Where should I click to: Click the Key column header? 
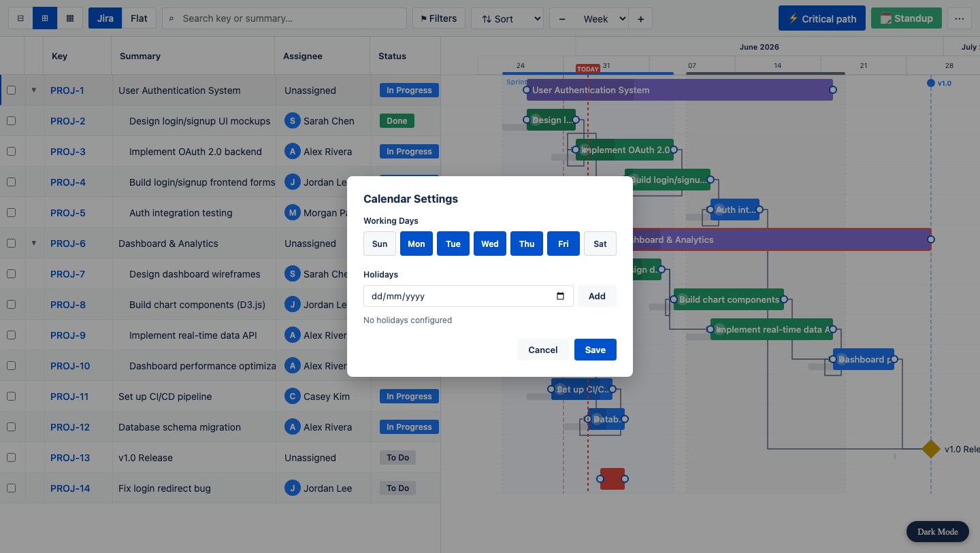click(78, 56)
